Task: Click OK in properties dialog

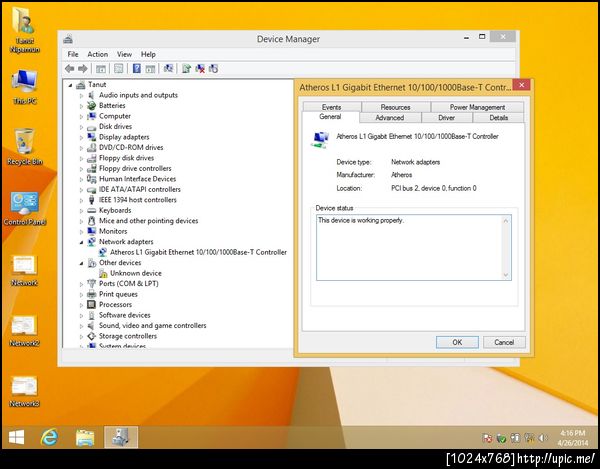Action: point(457,342)
